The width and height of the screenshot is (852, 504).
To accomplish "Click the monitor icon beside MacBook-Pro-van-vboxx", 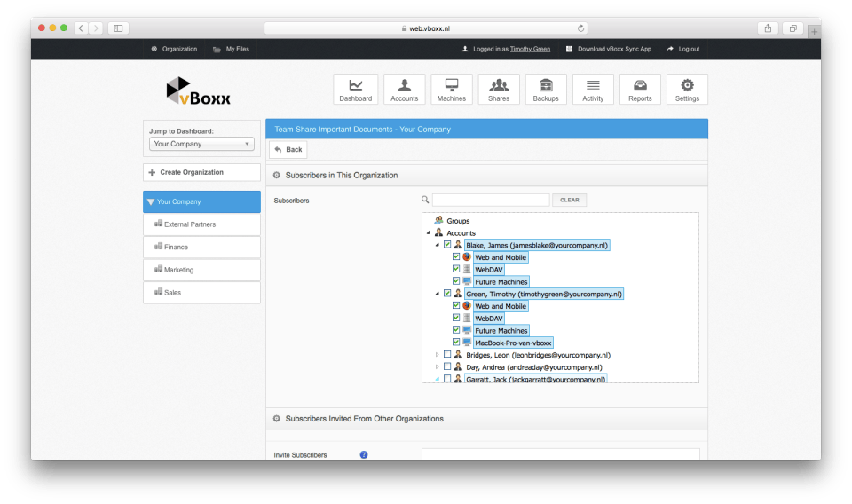I will [467, 343].
